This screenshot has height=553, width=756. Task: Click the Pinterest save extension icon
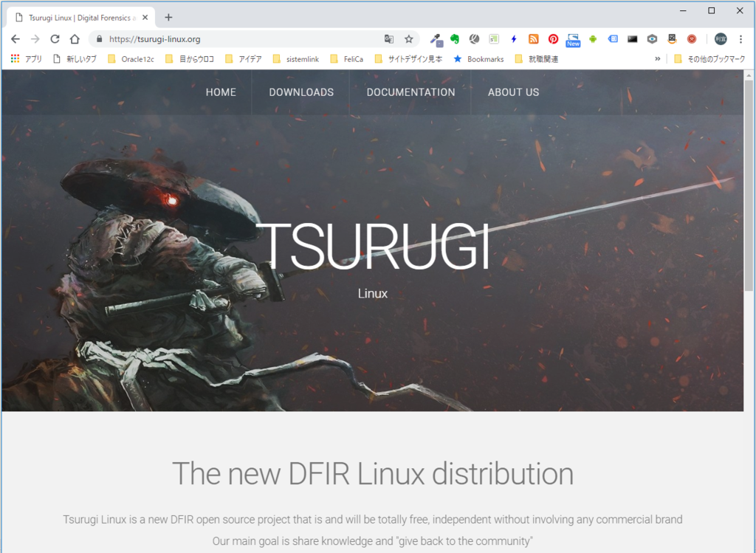553,39
